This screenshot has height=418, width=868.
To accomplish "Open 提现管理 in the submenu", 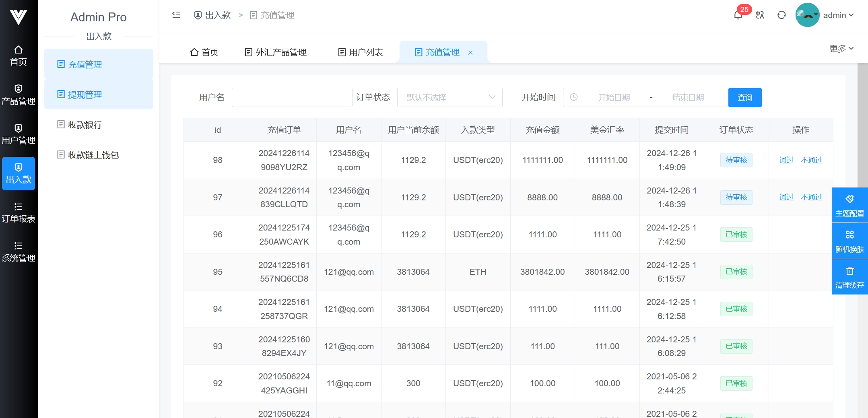I will (x=99, y=95).
